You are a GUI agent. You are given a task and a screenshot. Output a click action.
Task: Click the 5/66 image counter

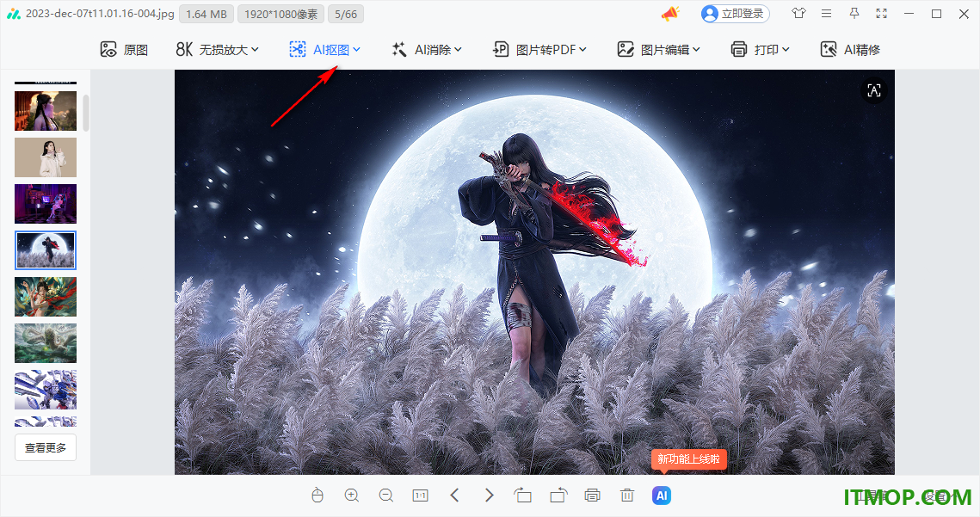(346, 14)
